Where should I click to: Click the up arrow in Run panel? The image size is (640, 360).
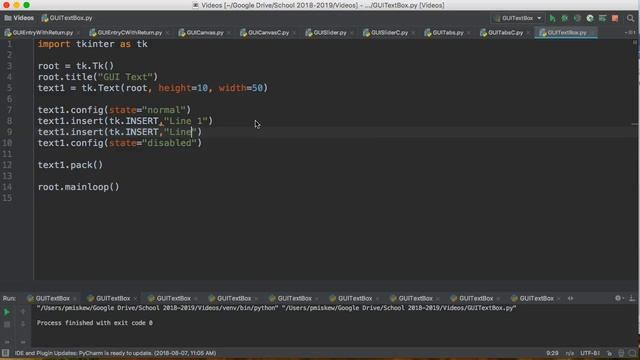pyautogui.click(x=23, y=312)
